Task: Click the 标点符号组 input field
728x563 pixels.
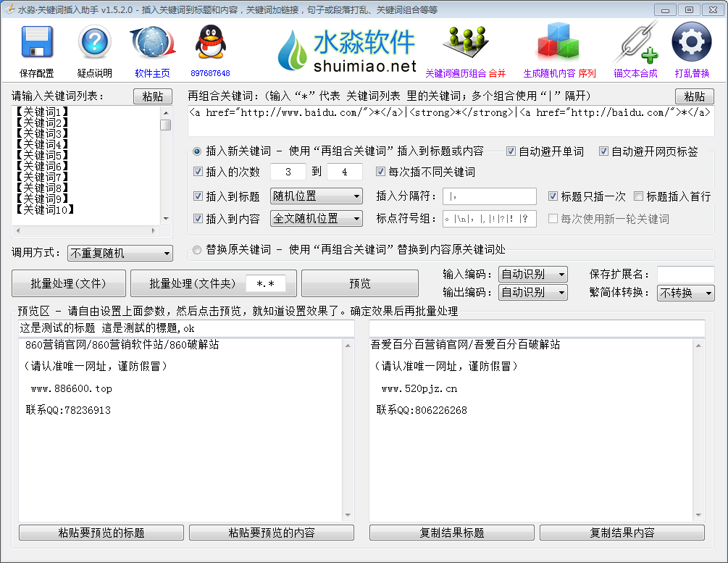Action: (x=490, y=219)
